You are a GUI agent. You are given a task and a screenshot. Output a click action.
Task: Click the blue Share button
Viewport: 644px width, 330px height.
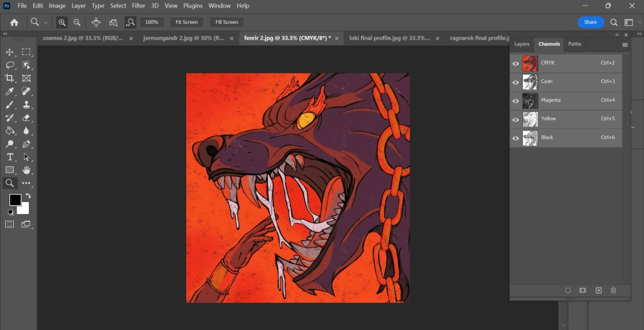(x=591, y=22)
